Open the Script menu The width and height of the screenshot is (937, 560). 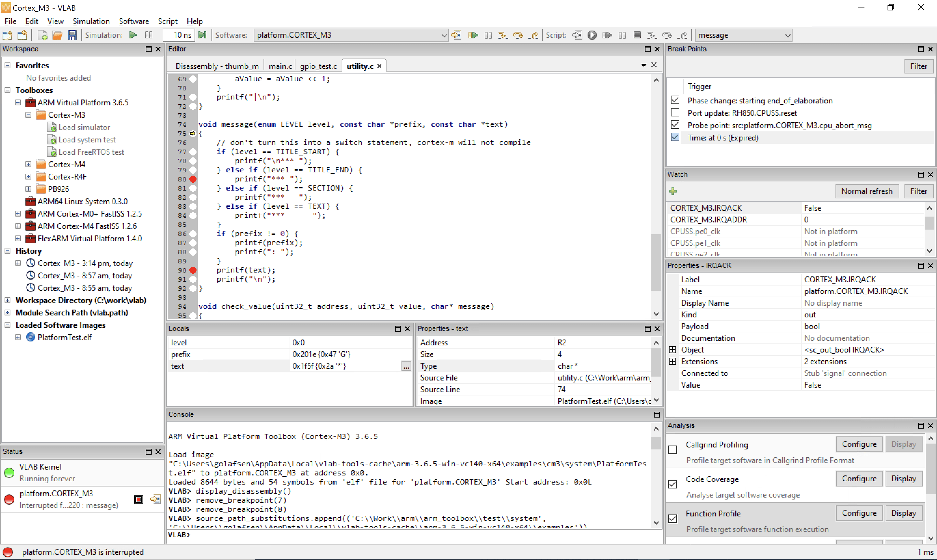pyautogui.click(x=167, y=21)
